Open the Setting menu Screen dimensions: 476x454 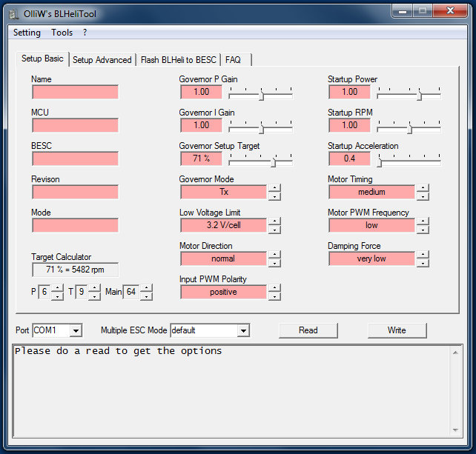click(x=27, y=33)
